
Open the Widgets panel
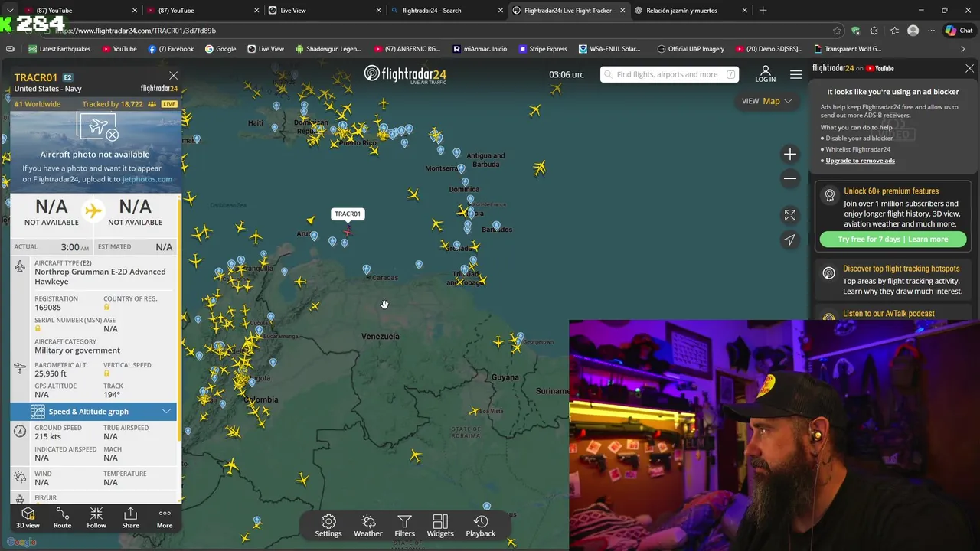[x=440, y=526]
